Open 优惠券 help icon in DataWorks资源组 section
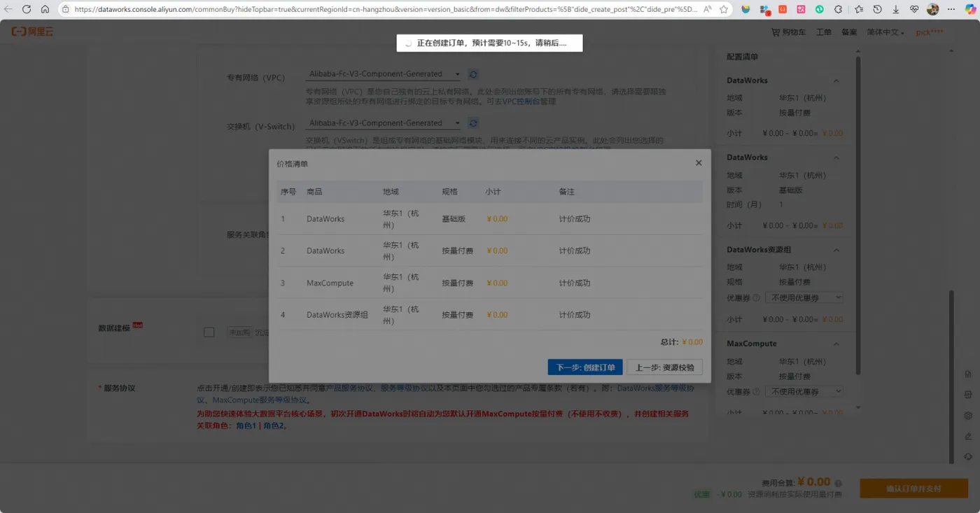Image resolution: width=980 pixels, height=513 pixels. (x=756, y=298)
